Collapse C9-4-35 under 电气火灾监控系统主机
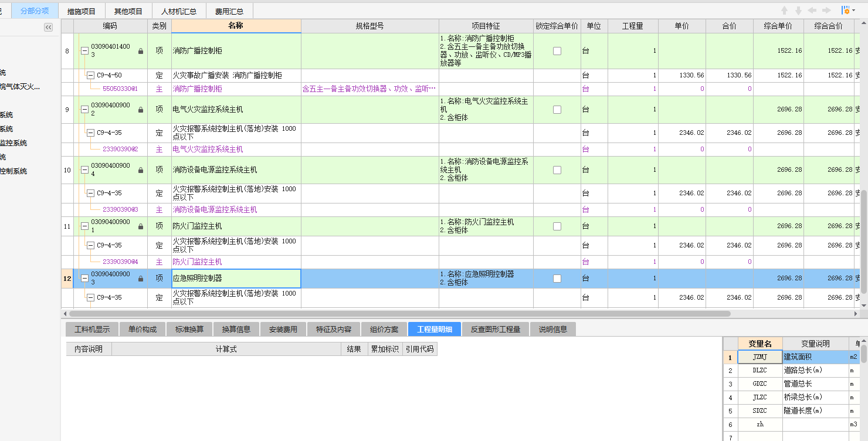Image resolution: width=868 pixels, height=441 pixels. coord(90,133)
